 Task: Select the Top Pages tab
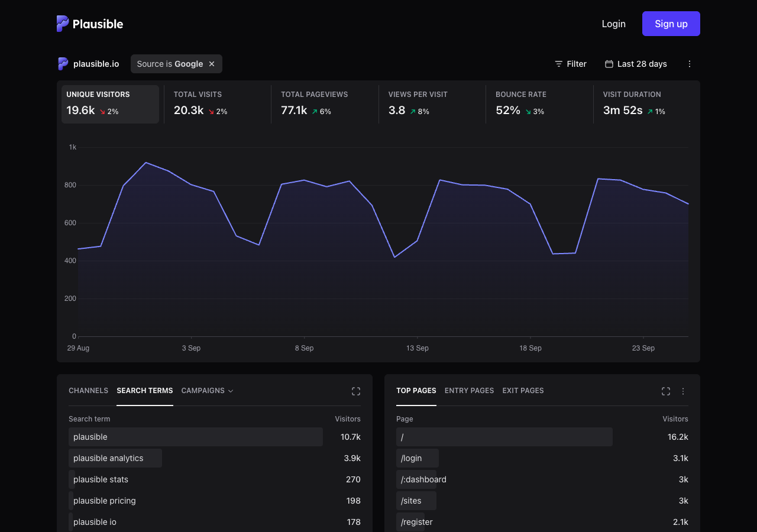tap(416, 391)
